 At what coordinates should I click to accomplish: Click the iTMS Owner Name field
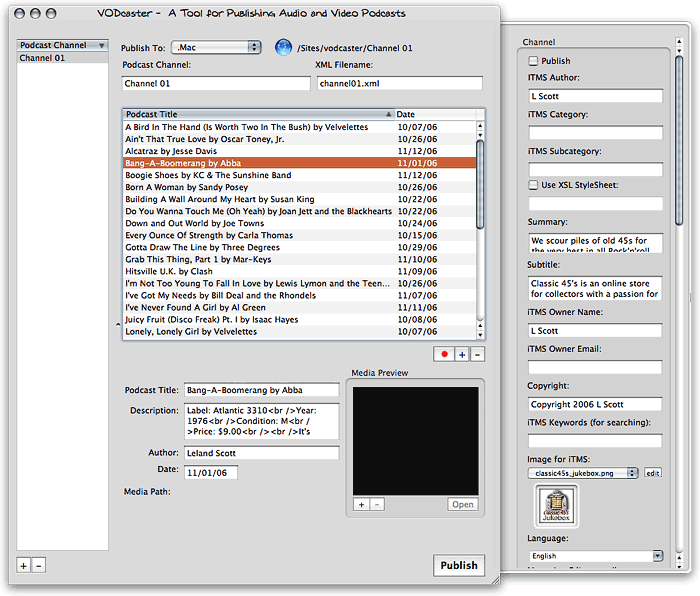point(595,331)
